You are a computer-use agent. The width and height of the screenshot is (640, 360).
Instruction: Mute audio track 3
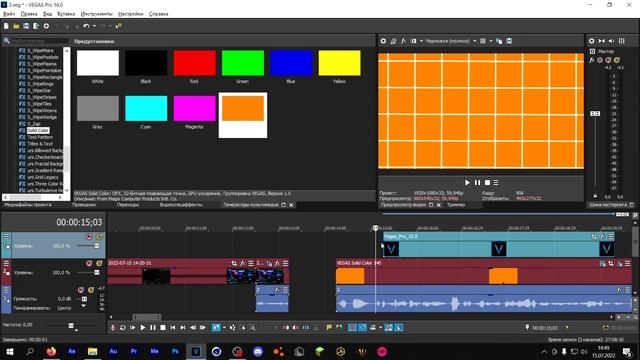(x=81, y=290)
